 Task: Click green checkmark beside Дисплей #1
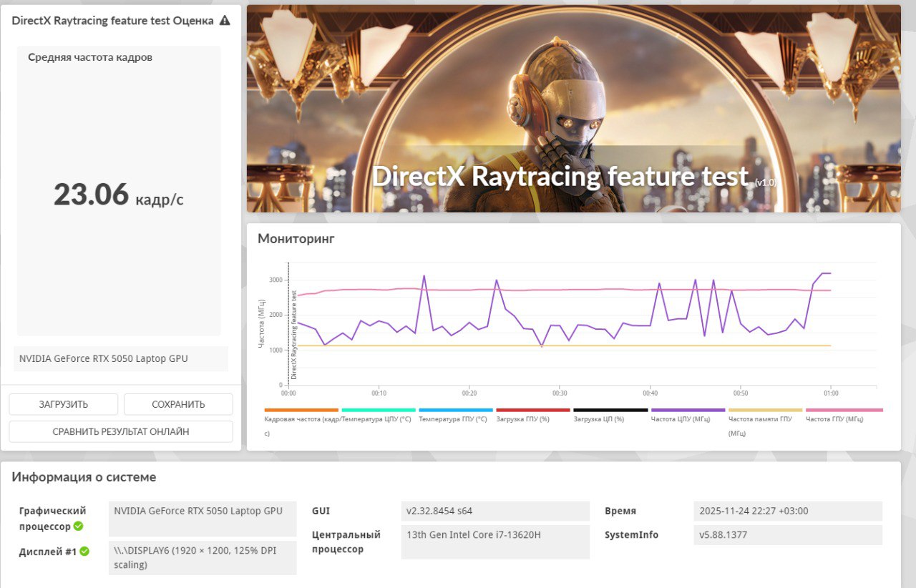[84, 552]
